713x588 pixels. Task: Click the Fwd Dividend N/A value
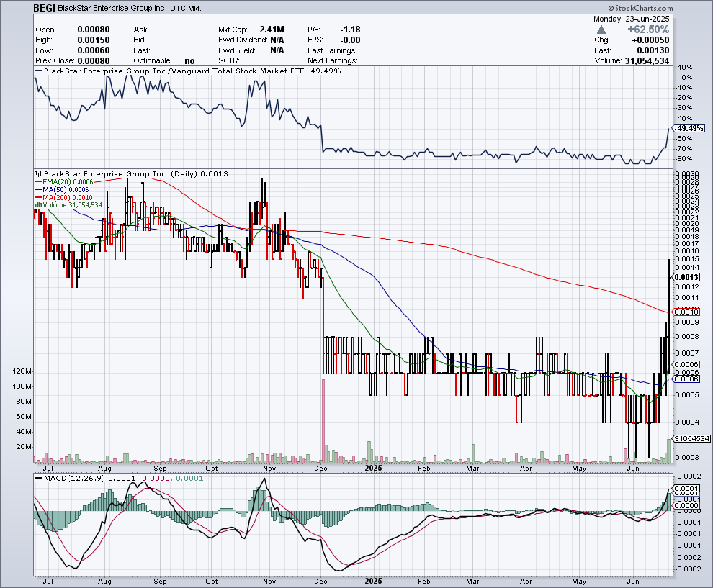(x=277, y=40)
